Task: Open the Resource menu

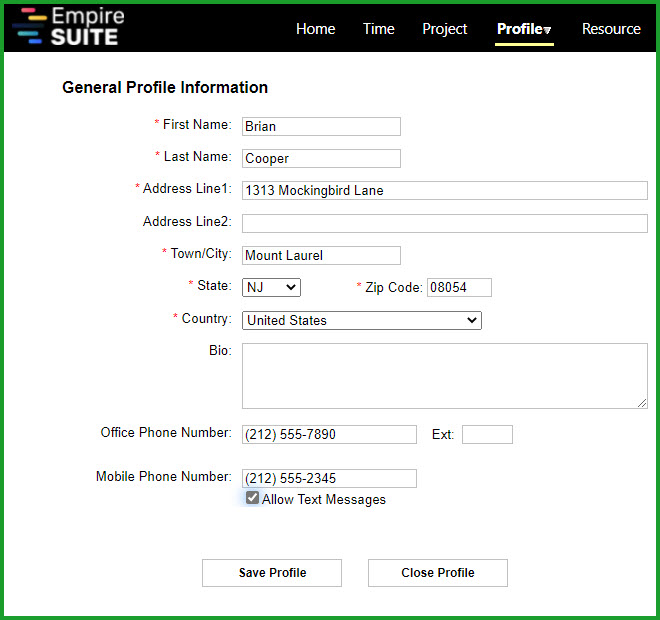Action: [611, 29]
